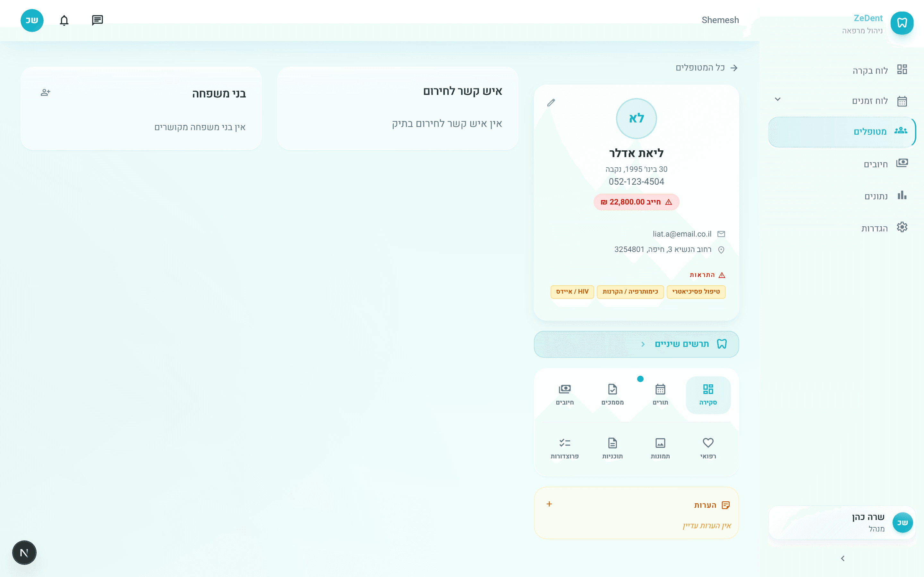Click the email envelope icon
Screen dimensions: 924x577
click(721, 234)
